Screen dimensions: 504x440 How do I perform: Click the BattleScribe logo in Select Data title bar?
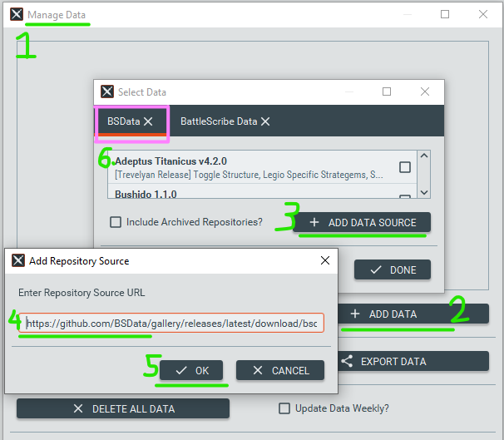[107, 91]
